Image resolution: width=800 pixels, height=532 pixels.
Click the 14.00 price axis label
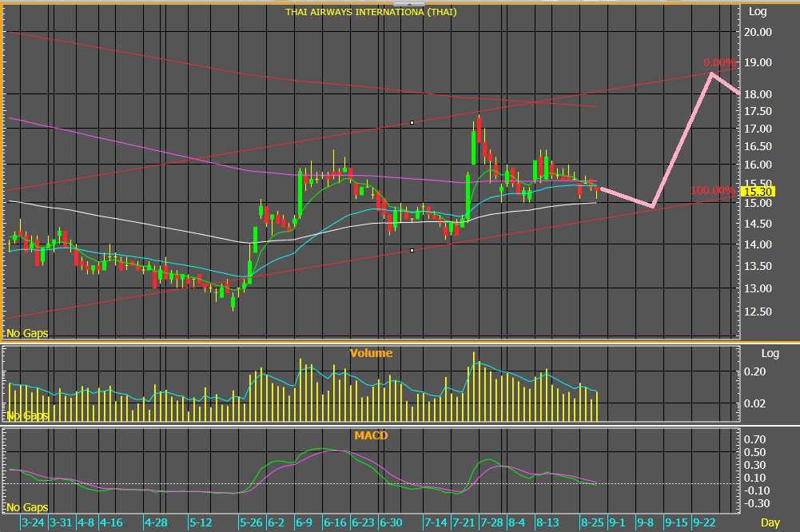click(x=758, y=245)
